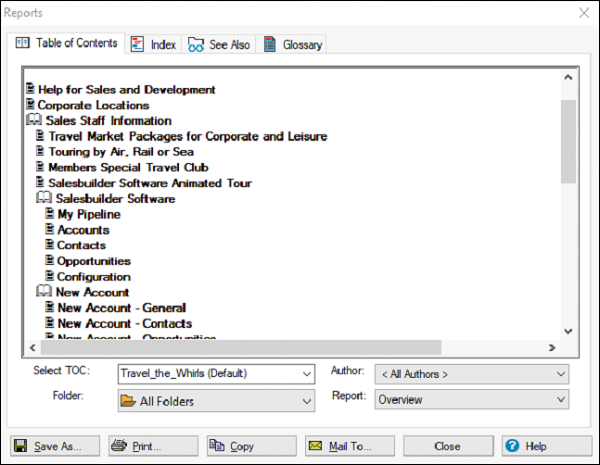Expand the Folder dropdown showing All Folders
This screenshot has width=600, height=465.
pos(306,401)
